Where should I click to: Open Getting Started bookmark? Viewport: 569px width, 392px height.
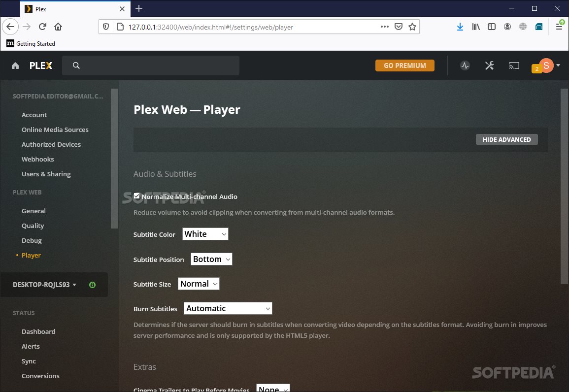pyautogui.click(x=31, y=43)
